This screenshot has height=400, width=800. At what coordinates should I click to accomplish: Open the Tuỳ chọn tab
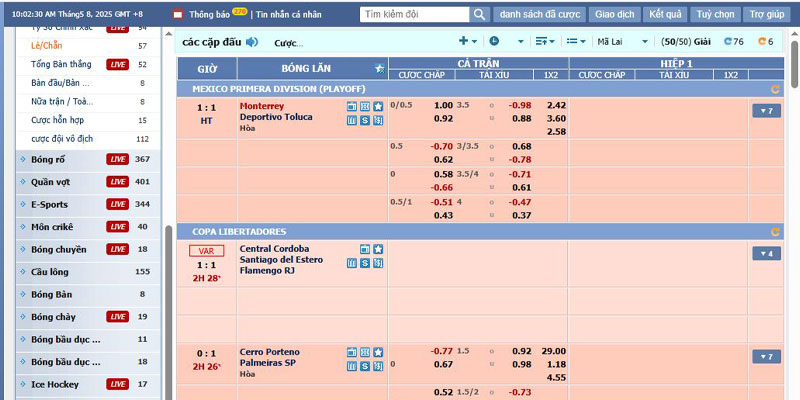[x=715, y=14]
